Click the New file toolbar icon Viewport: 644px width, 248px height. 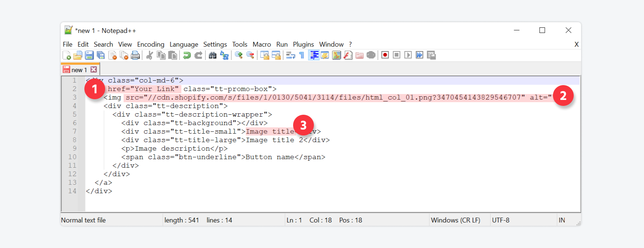pos(67,55)
